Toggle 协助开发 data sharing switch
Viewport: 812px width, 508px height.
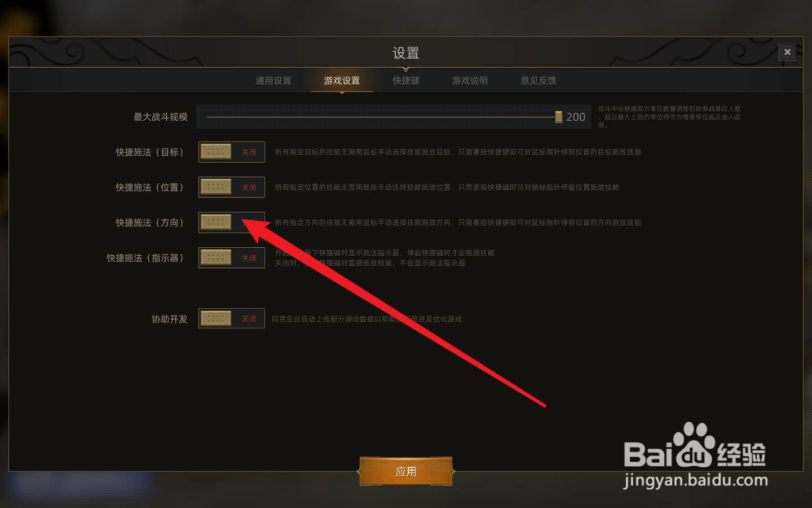pos(232,318)
